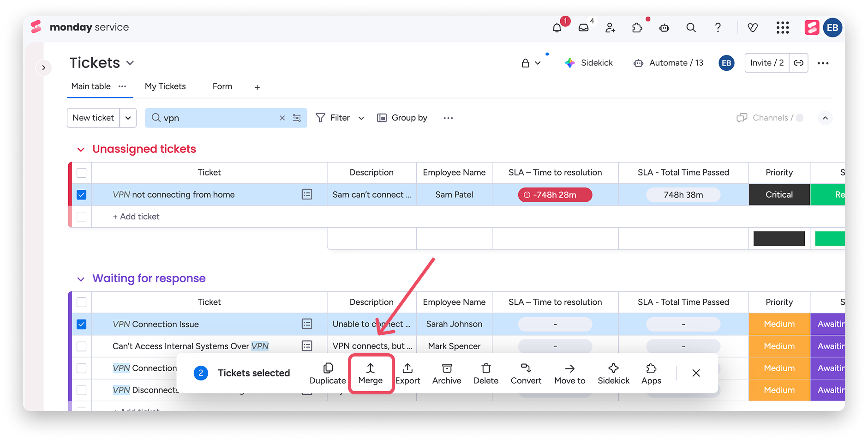Open the board options three-dot menu
The height and width of the screenshot is (441, 868).
[823, 63]
